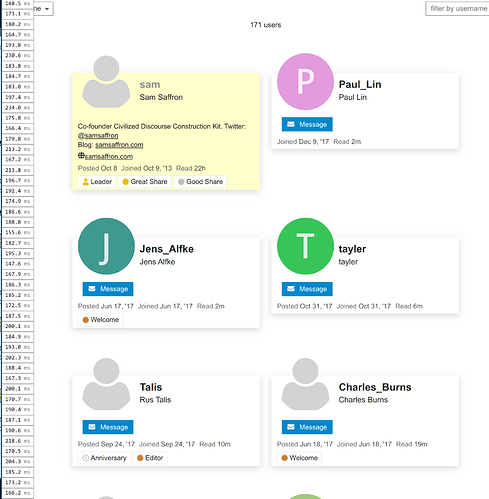
Task: Click the Good Share badge
Action: [200, 182]
